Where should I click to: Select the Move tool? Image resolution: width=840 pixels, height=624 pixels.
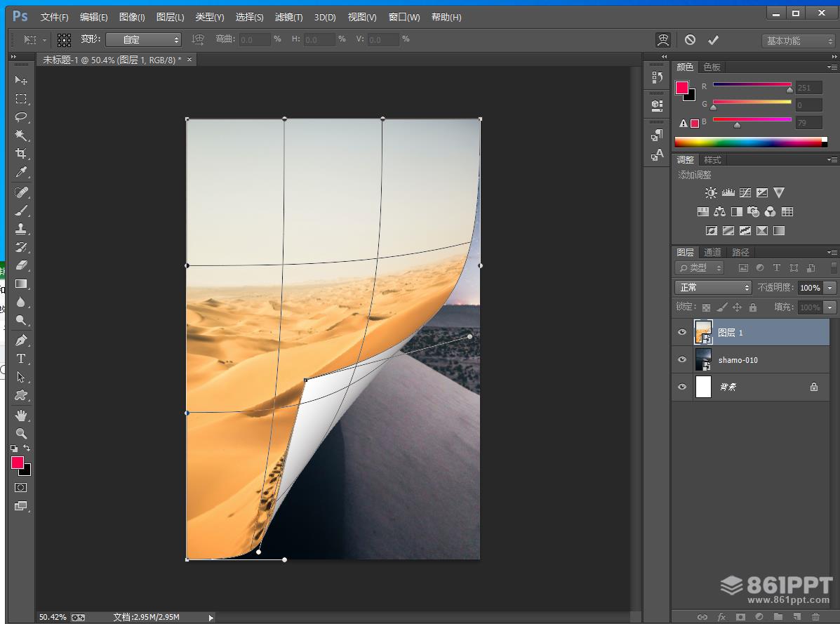21,80
